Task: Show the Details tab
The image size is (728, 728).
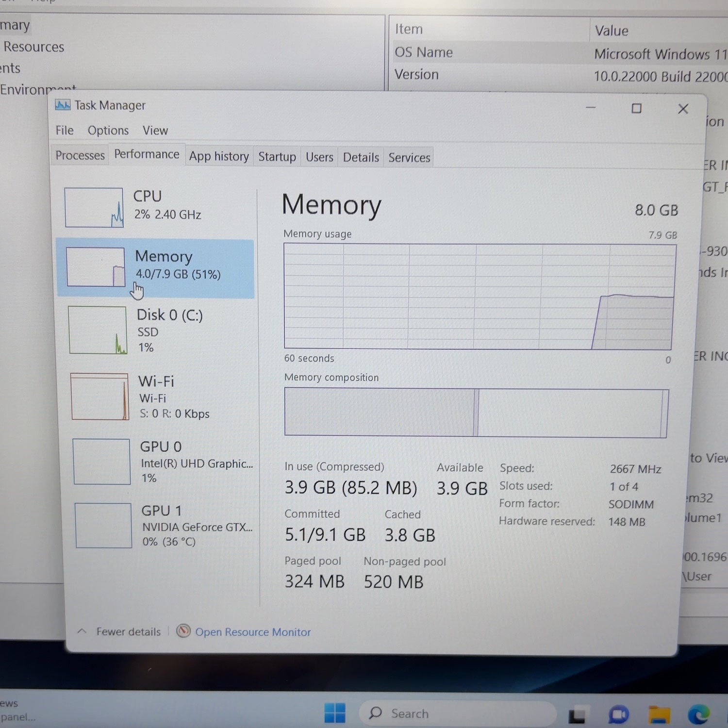Action: 361,157
